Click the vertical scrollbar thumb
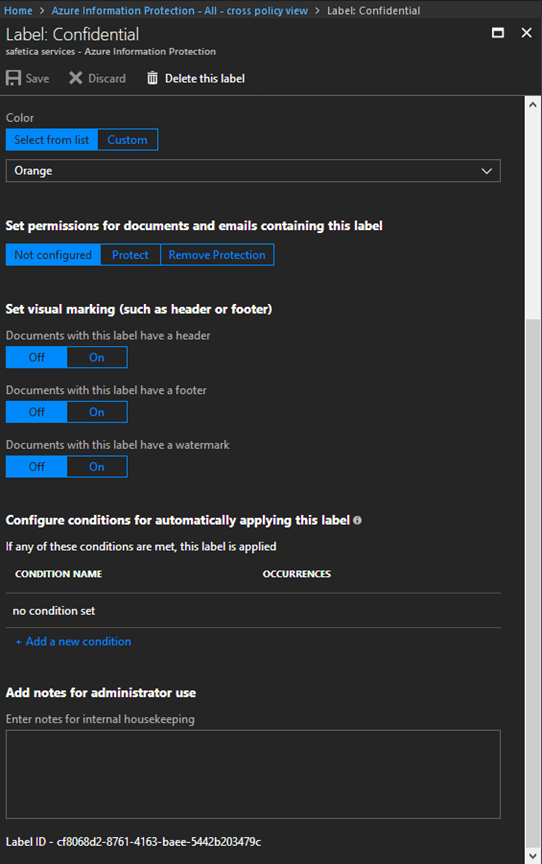The height and width of the screenshot is (864, 542). point(533,584)
